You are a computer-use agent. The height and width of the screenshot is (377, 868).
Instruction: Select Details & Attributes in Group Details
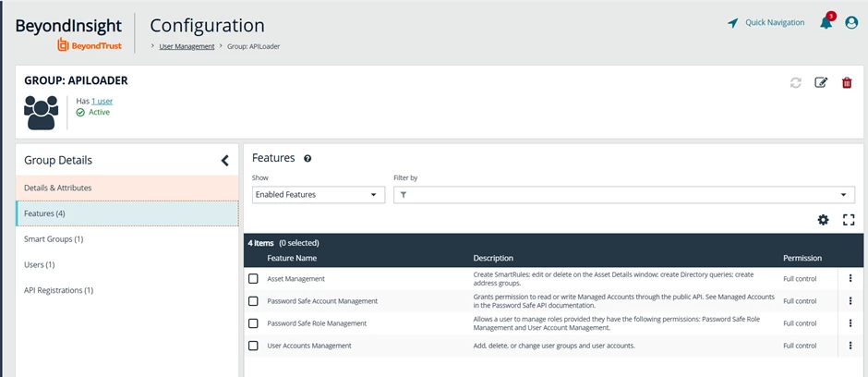[127, 188]
